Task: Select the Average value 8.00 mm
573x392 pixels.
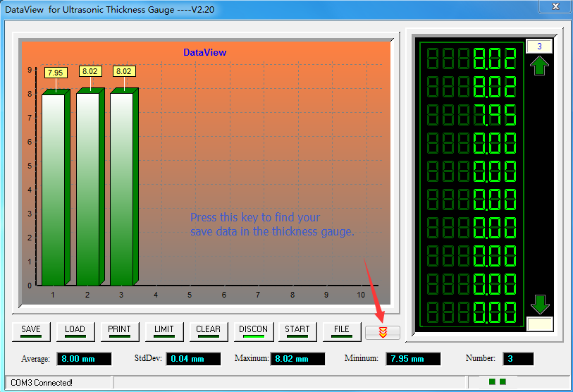Action: pos(84,359)
